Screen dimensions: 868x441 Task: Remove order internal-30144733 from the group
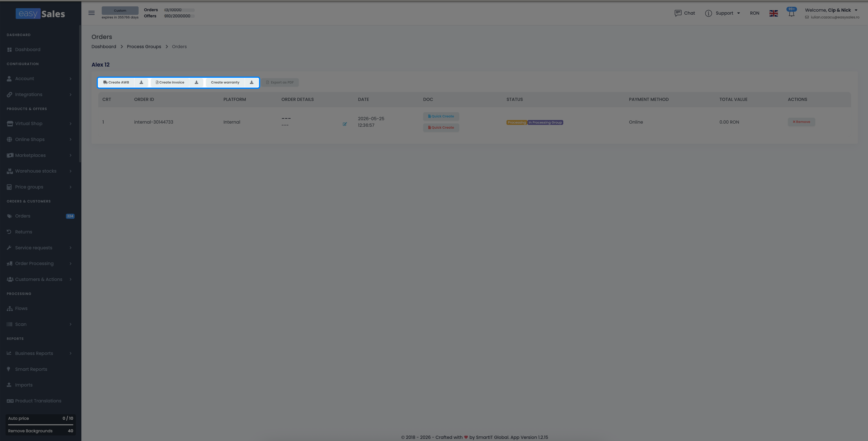pyautogui.click(x=801, y=122)
